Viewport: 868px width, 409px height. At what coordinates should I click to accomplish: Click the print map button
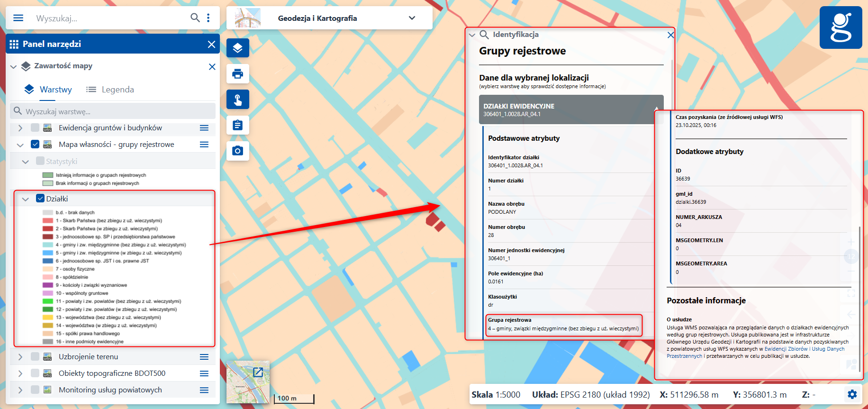point(237,73)
